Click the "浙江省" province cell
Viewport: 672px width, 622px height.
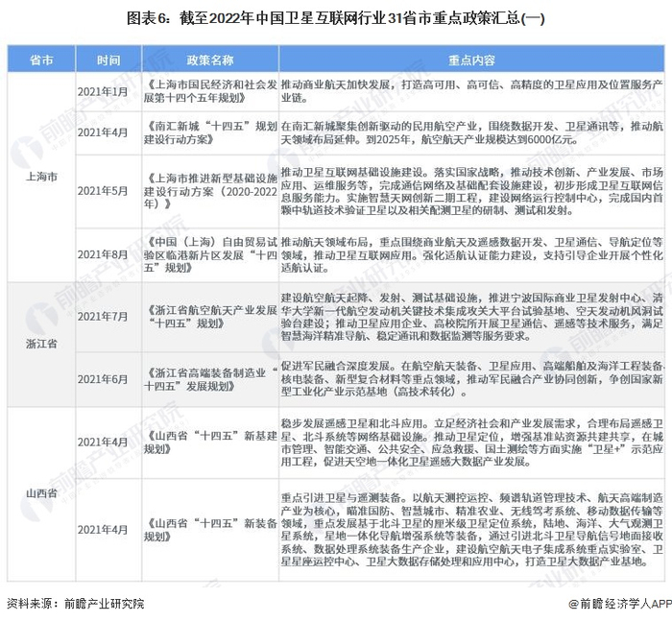(x=41, y=344)
